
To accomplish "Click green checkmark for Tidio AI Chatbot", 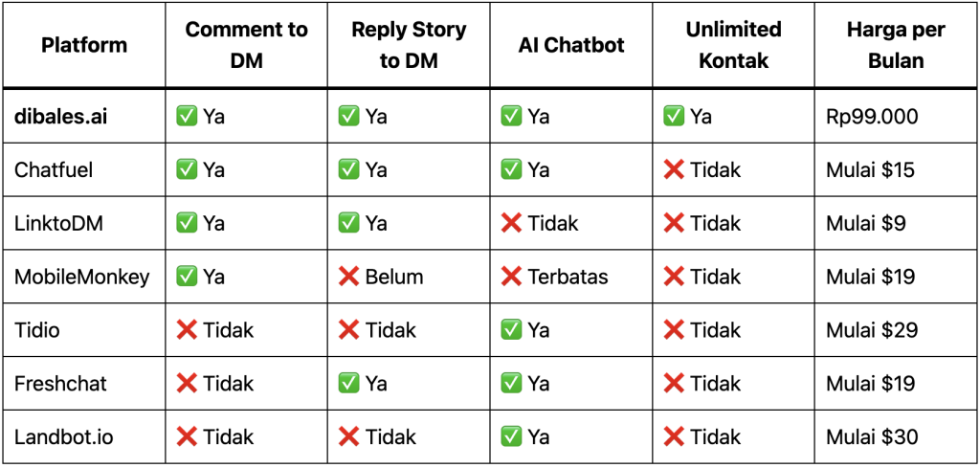I will pos(511,330).
